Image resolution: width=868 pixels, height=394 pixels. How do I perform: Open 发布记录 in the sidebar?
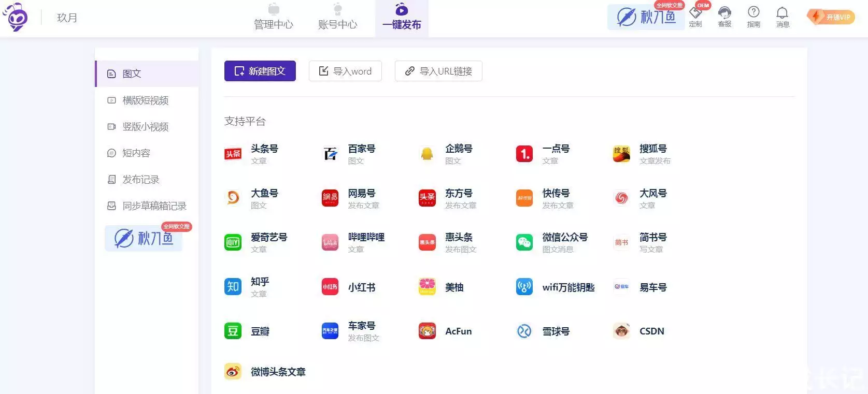coord(147,179)
